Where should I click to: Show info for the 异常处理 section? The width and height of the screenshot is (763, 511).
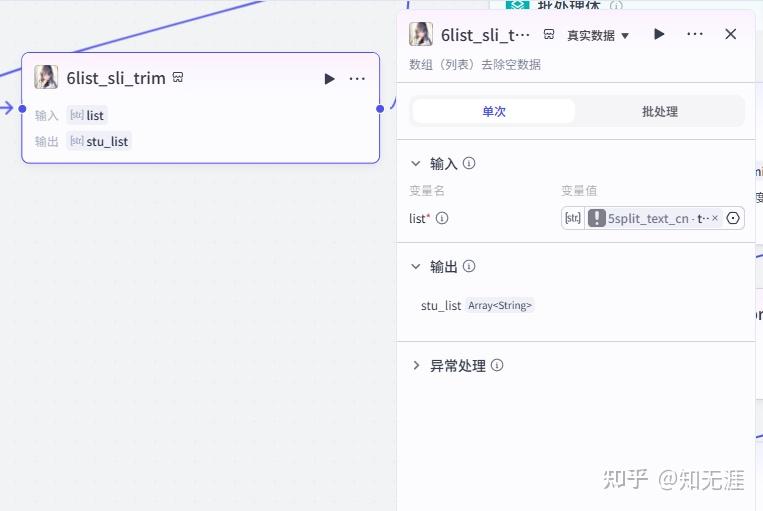click(497, 365)
